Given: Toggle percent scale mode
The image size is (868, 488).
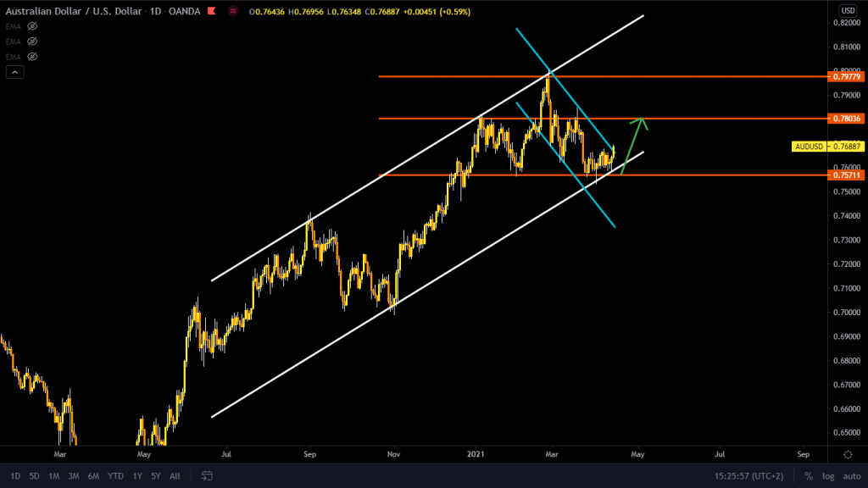Looking at the screenshot, I should point(809,476).
